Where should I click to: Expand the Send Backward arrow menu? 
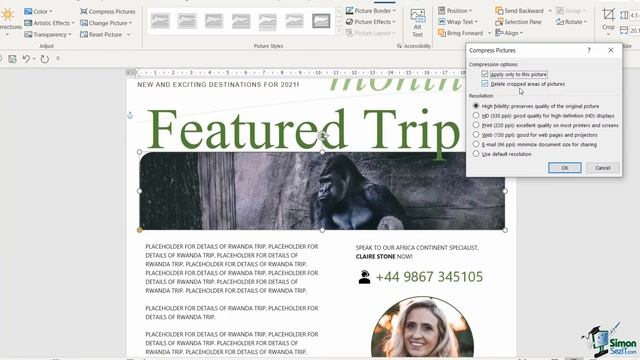point(550,11)
